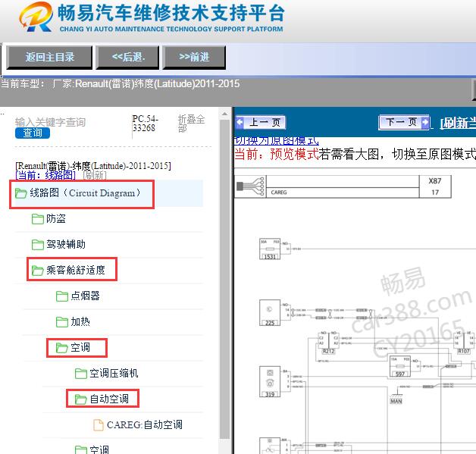The image size is (476, 454).
Task: Click the 返回主目录 button
Action: pyautogui.click(x=49, y=58)
